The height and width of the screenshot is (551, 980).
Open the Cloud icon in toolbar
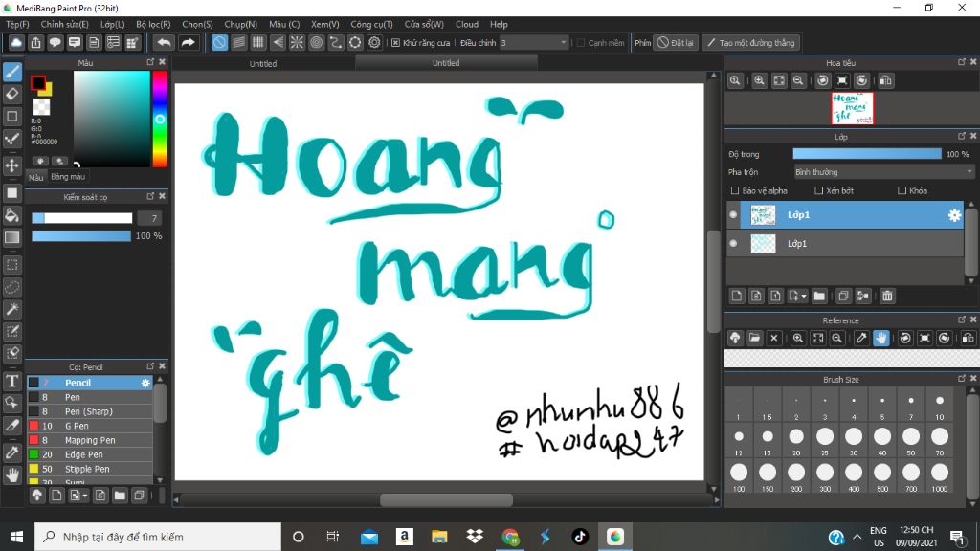[x=16, y=42]
